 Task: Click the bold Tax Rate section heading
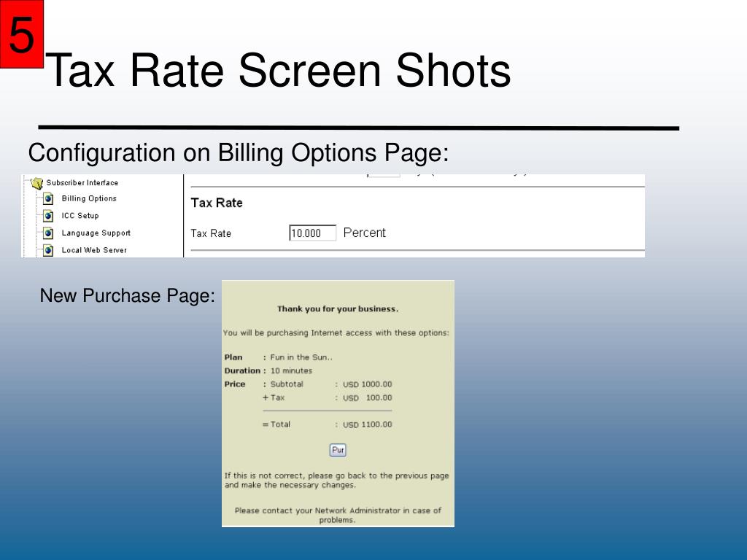coord(217,203)
